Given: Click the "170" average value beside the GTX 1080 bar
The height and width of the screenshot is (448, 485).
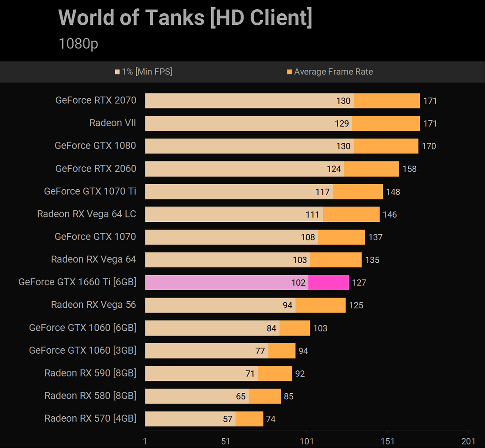Looking at the screenshot, I should (429, 146).
